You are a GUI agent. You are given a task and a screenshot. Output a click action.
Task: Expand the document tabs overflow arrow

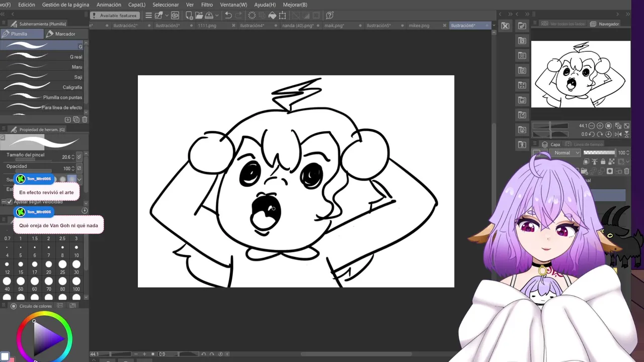pos(494,25)
